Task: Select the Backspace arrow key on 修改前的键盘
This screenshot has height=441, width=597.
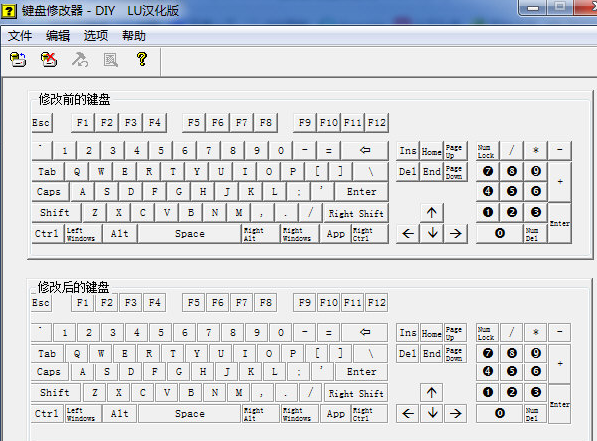Action: tap(365, 150)
